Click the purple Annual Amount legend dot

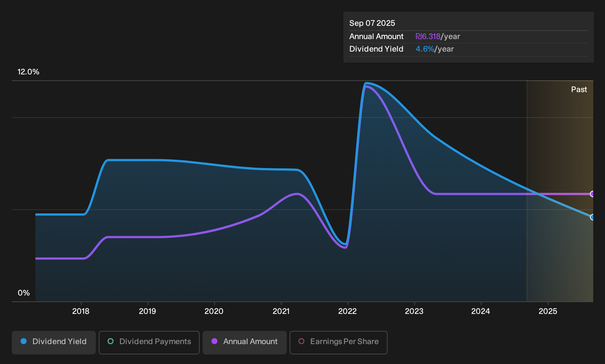(x=214, y=341)
